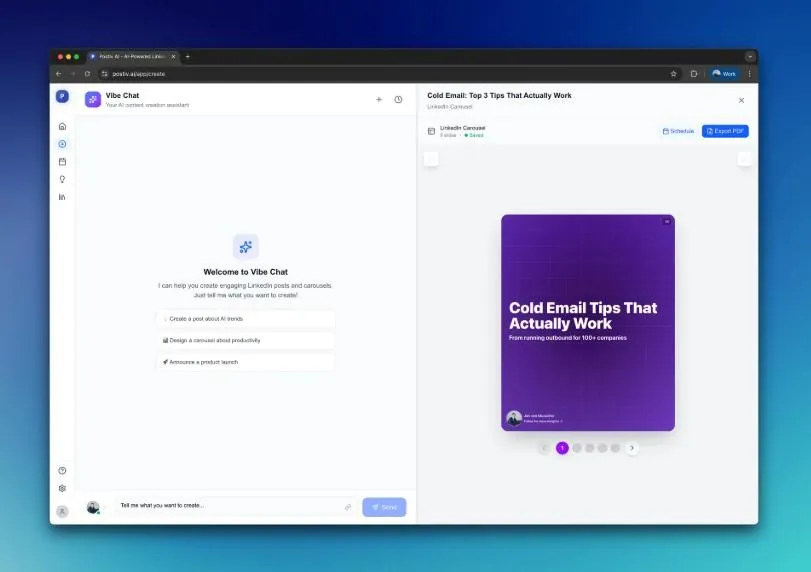This screenshot has height=572, width=811.
Task: Click the attachment link icon in message box
Action: (348, 507)
